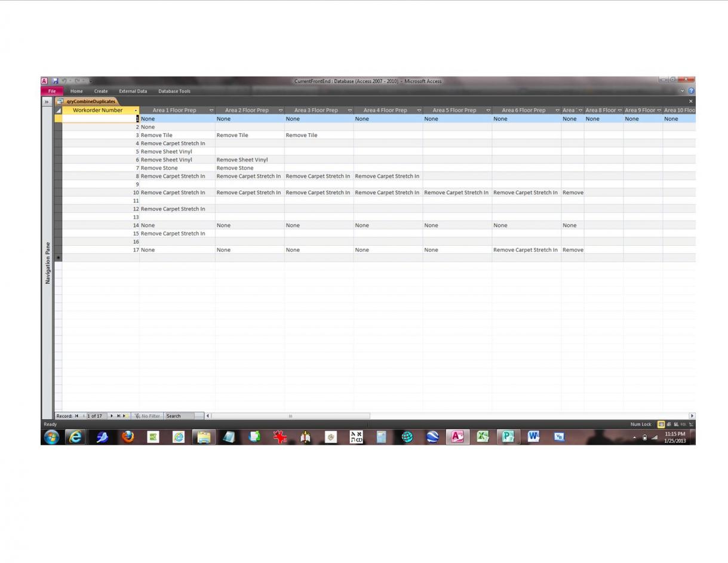
Task: Open Microsoft Excel from taskbar
Action: point(483,437)
